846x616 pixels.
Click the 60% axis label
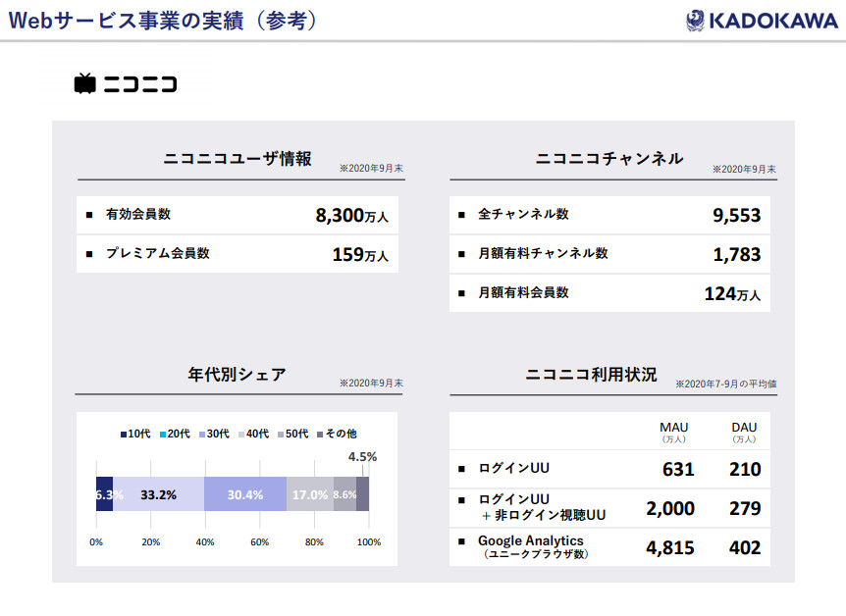pos(259,542)
